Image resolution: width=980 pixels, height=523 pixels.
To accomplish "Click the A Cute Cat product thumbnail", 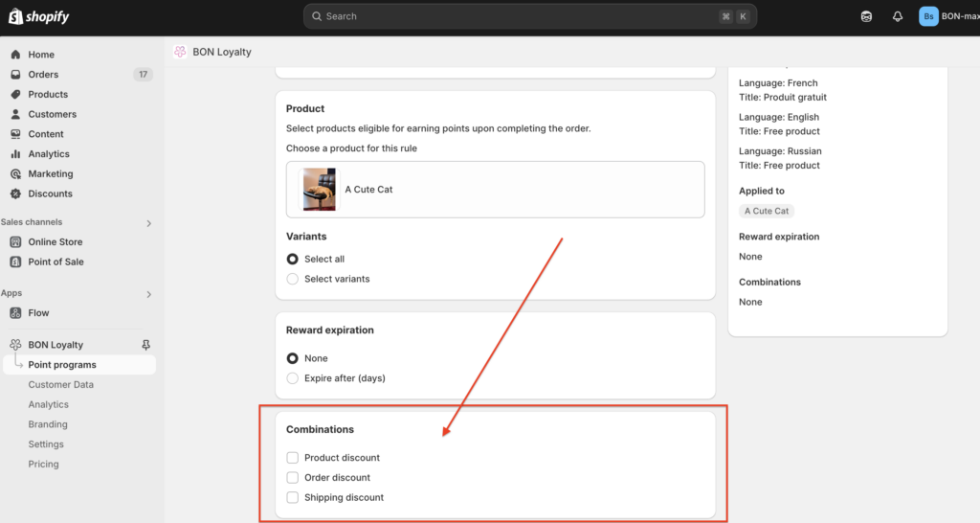I will 320,190.
